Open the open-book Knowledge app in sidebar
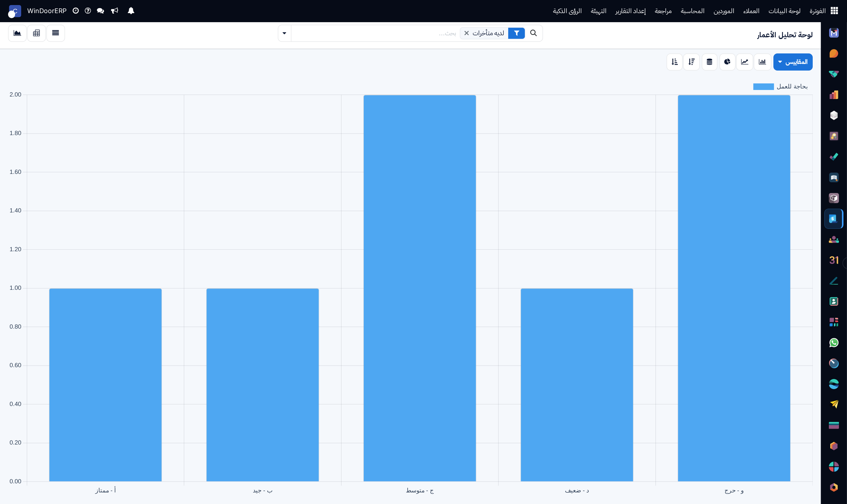This screenshot has width=847, height=504. (834, 177)
